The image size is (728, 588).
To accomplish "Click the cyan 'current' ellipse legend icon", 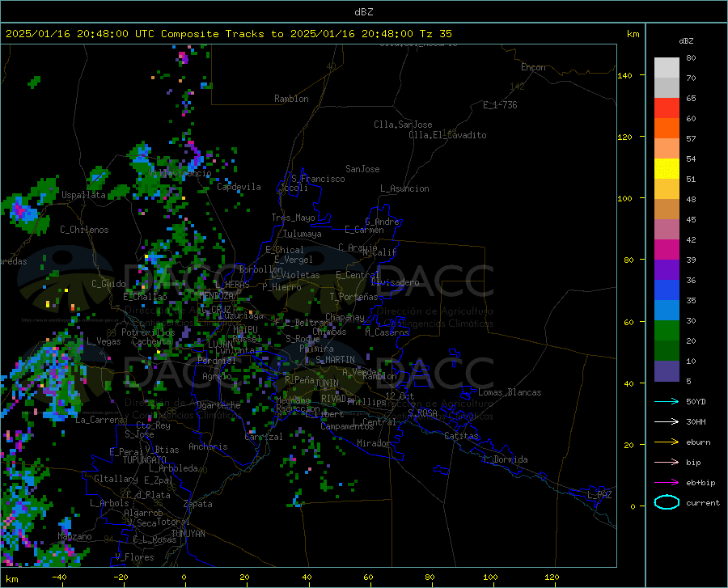I will tap(667, 502).
